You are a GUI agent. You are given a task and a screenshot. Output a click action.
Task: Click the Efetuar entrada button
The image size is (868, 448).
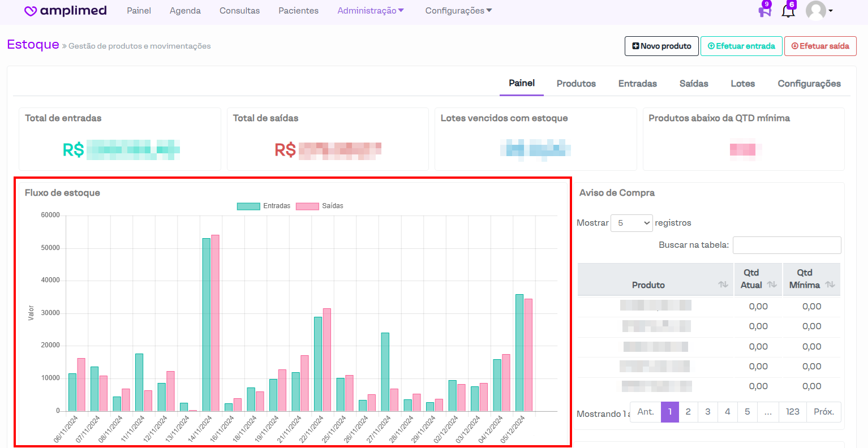tap(741, 46)
